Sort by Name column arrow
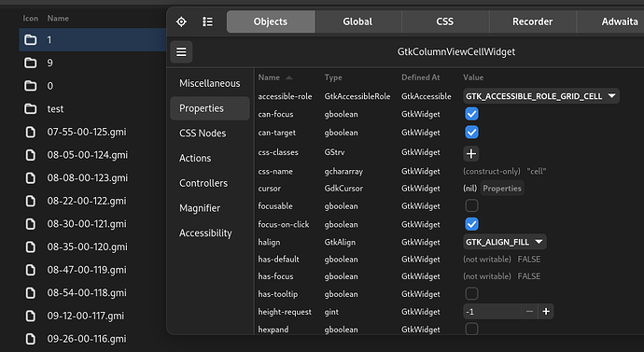644x352 pixels. [289, 77]
